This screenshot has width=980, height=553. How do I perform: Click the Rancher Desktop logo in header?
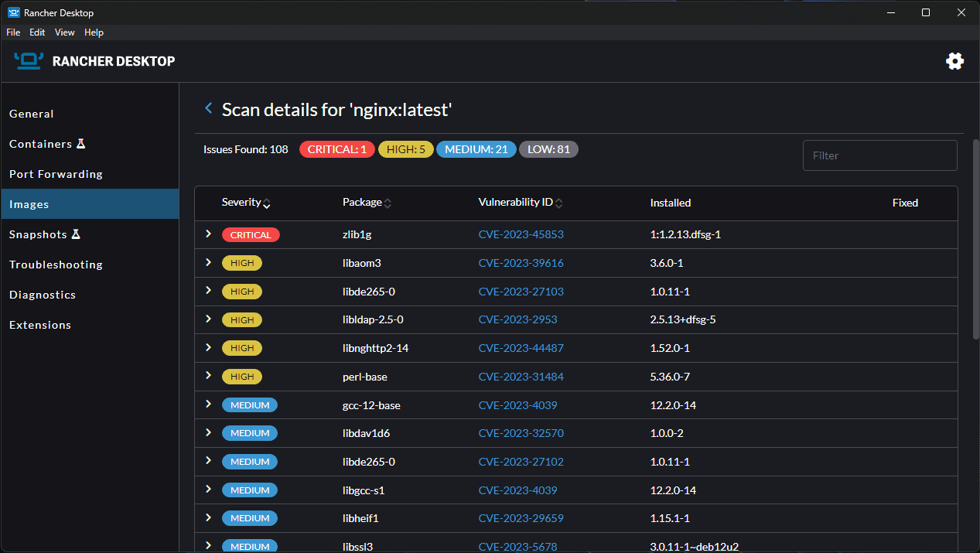pyautogui.click(x=94, y=61)
